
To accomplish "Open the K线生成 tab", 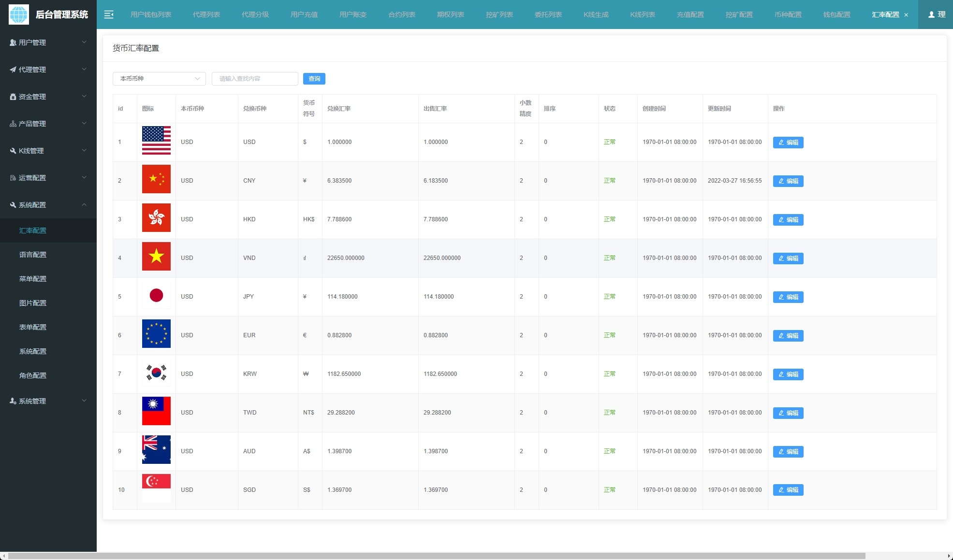I will [596, 14].
